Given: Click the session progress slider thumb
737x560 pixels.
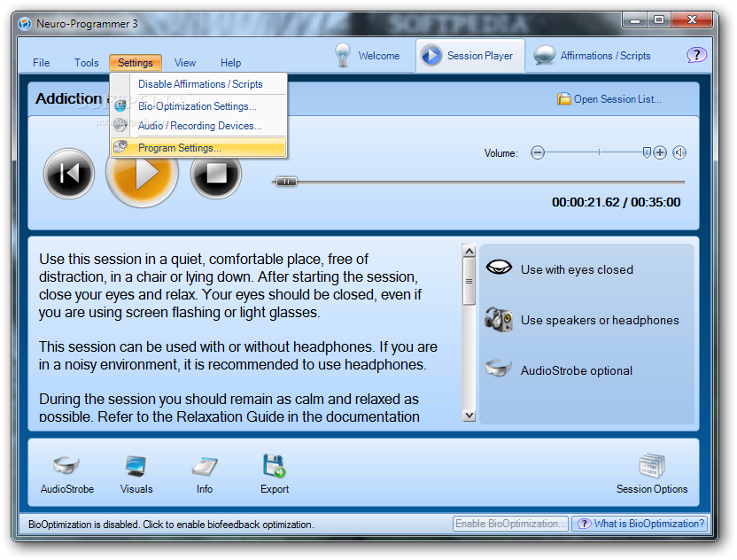Looking at the screenshot, I should [286, 182].
